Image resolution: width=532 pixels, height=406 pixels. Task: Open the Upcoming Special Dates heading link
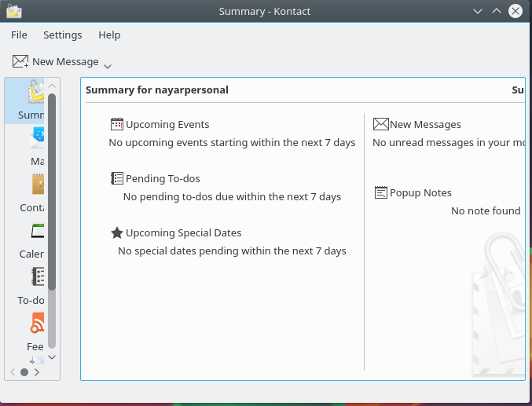pos(184,232)
